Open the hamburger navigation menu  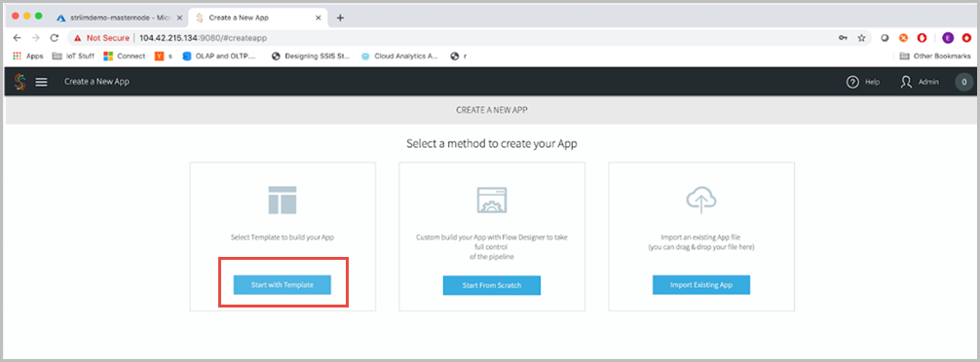click(41, 82)
